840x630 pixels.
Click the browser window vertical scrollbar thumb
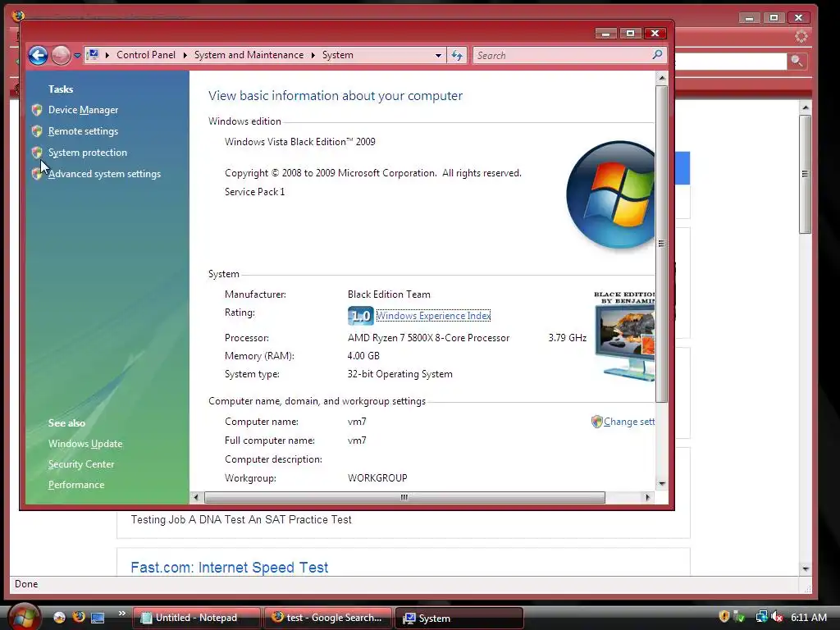pyautogui.click(x=806, y=174)
